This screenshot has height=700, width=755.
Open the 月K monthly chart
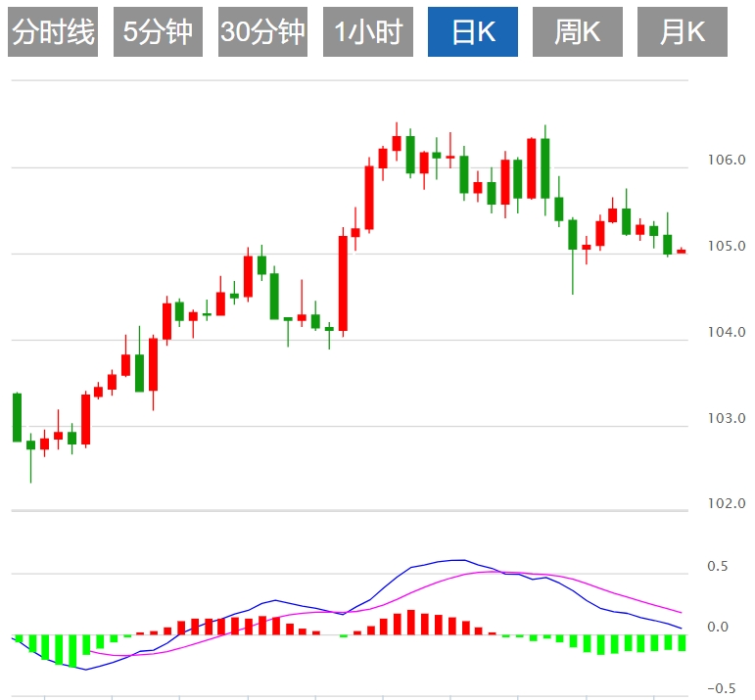pos(683,31)
